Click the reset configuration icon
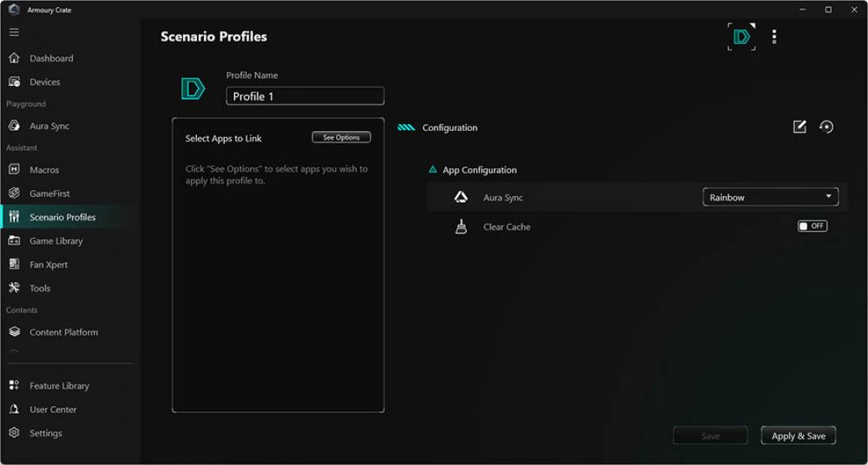Viewport: 868px width, 465px height. coord(826,126)
